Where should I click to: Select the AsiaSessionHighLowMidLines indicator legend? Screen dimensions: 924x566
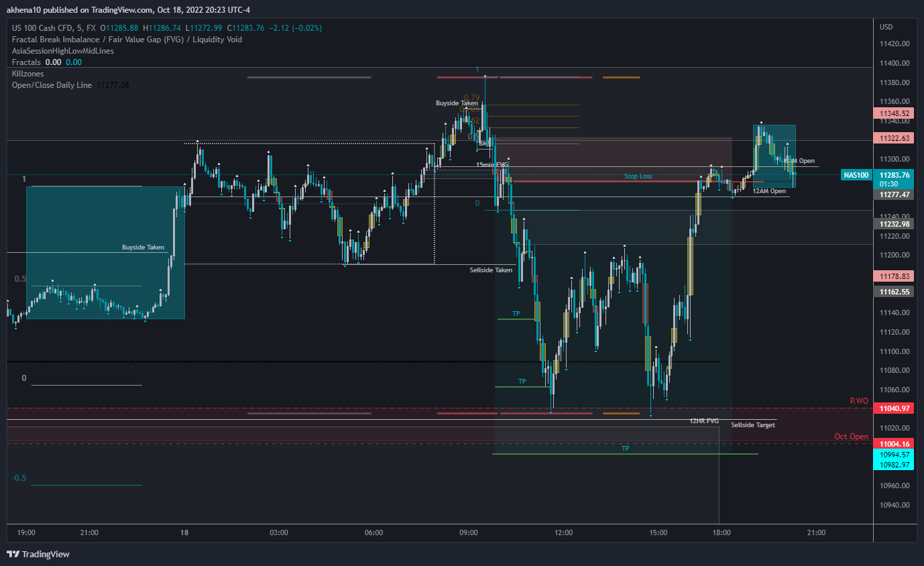pyautogui.click(x=62, y=51)
